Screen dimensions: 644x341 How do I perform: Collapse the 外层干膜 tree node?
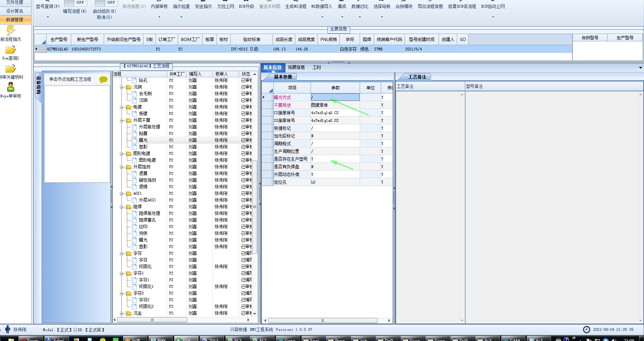pos(122,120)
